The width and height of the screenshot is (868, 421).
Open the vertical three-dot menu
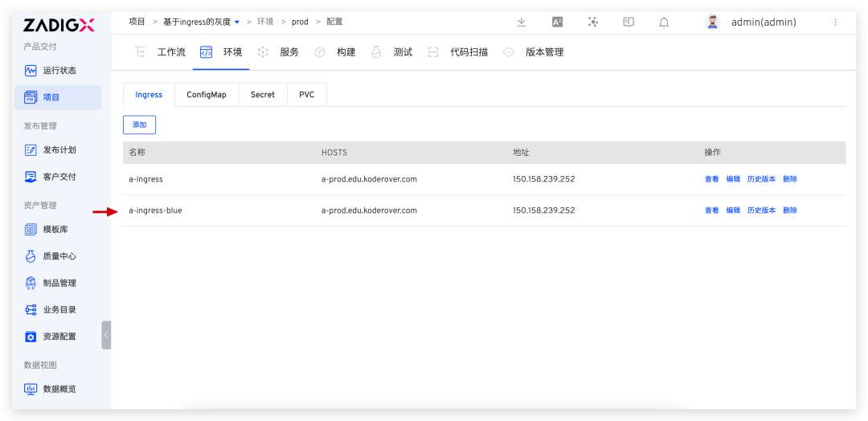pyautogui.click(x=835, y=22)
